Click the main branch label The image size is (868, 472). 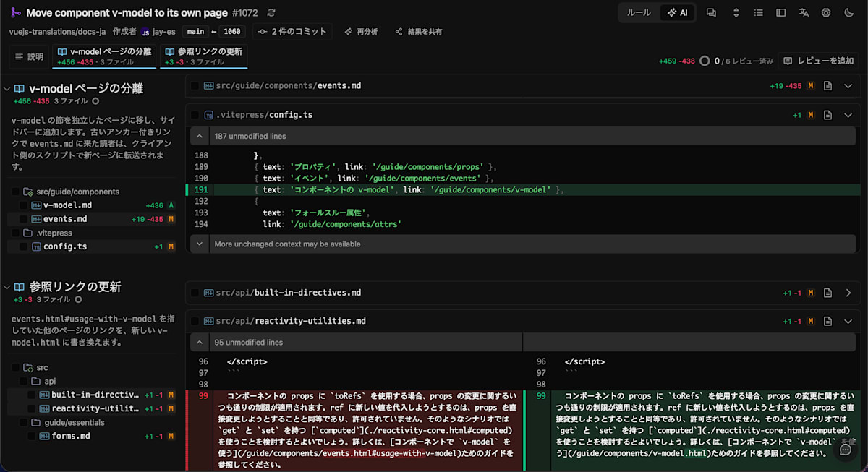click(195, 32)
